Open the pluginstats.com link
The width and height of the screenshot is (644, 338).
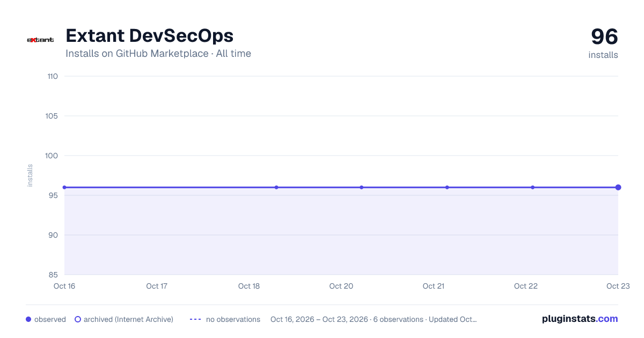click(x=580, y=319)
